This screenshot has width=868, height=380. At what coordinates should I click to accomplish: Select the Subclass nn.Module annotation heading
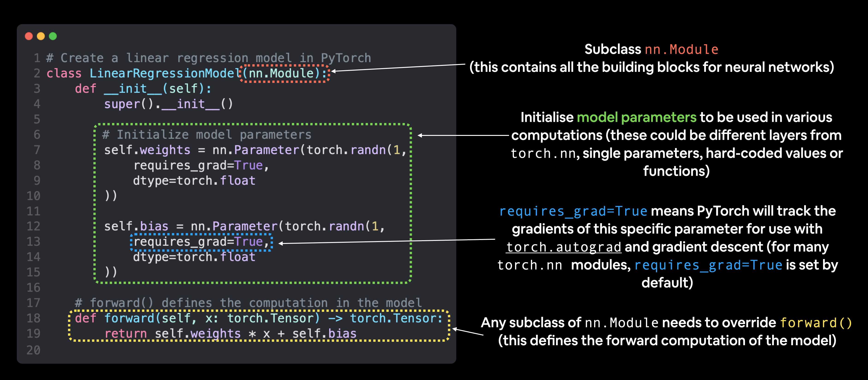tap(652, 49)
